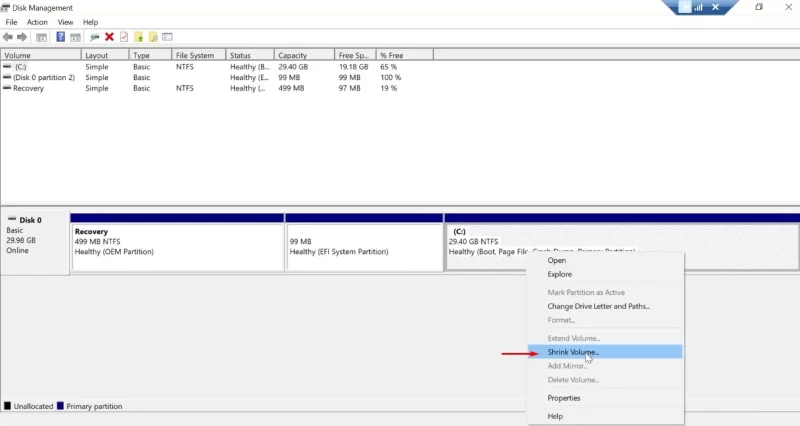Click the 100 % free value
800x426 pixels.
390,78
